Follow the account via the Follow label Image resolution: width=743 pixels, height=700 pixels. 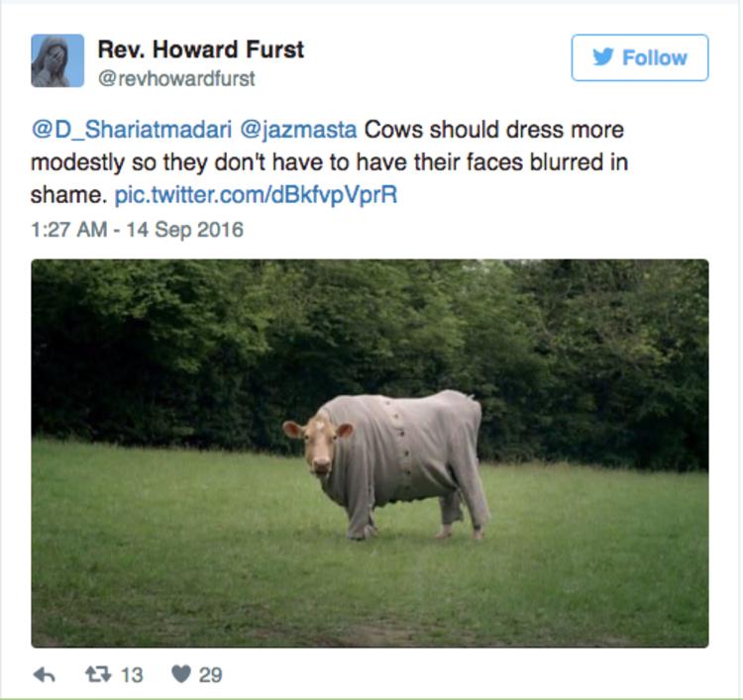coord(655,57)
